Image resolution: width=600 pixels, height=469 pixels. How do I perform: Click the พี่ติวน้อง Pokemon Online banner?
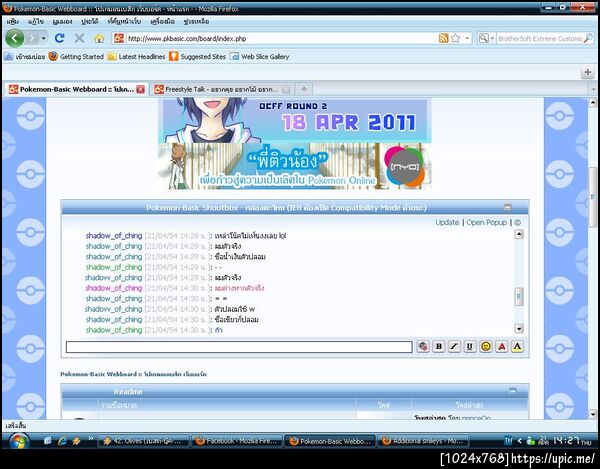295,166
